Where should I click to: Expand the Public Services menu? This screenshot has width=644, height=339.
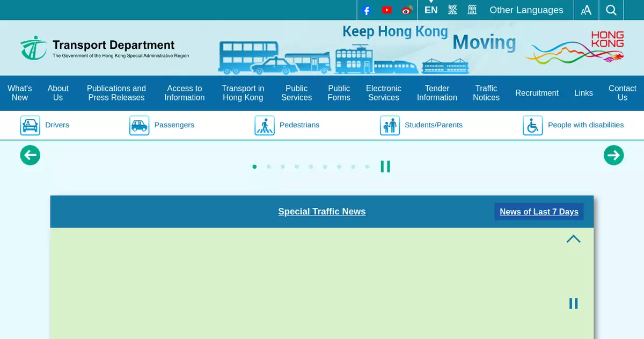tap(296, 93)
